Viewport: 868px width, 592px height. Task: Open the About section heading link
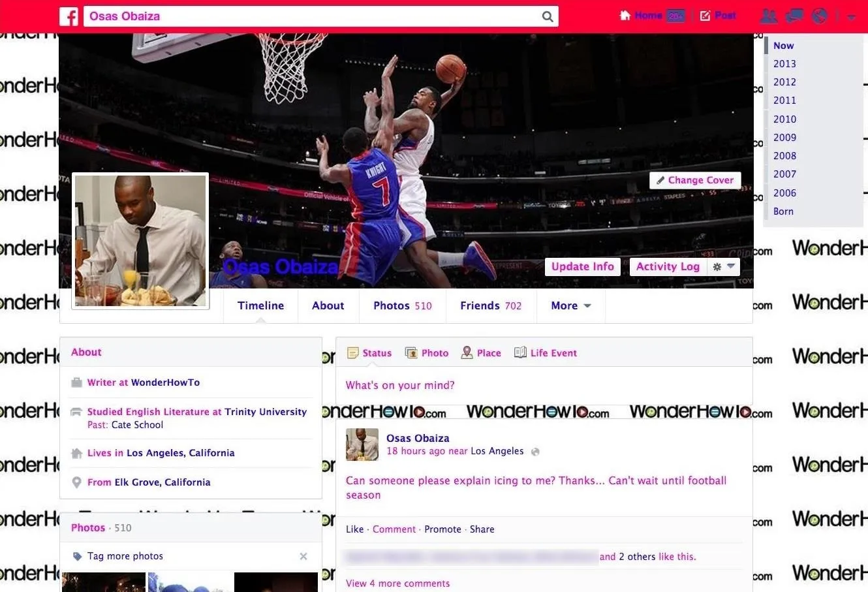click(86, 352)
